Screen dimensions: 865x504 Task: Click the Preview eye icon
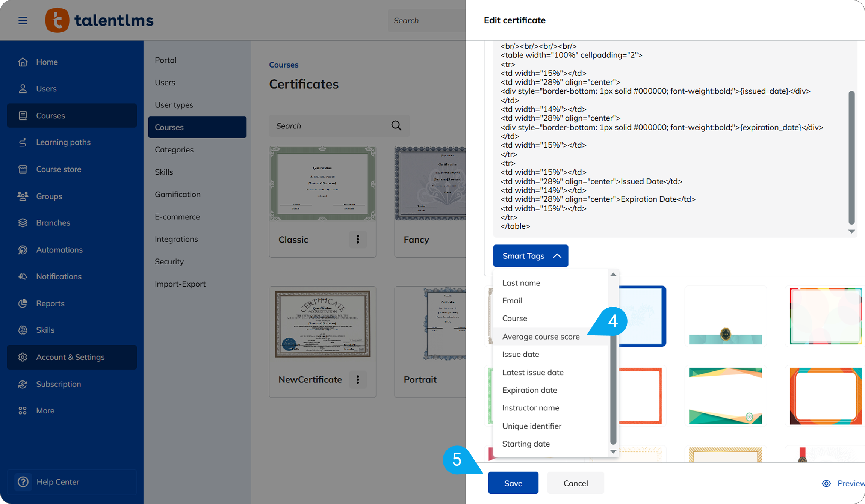pyautogui.click(x=826, y=483)
